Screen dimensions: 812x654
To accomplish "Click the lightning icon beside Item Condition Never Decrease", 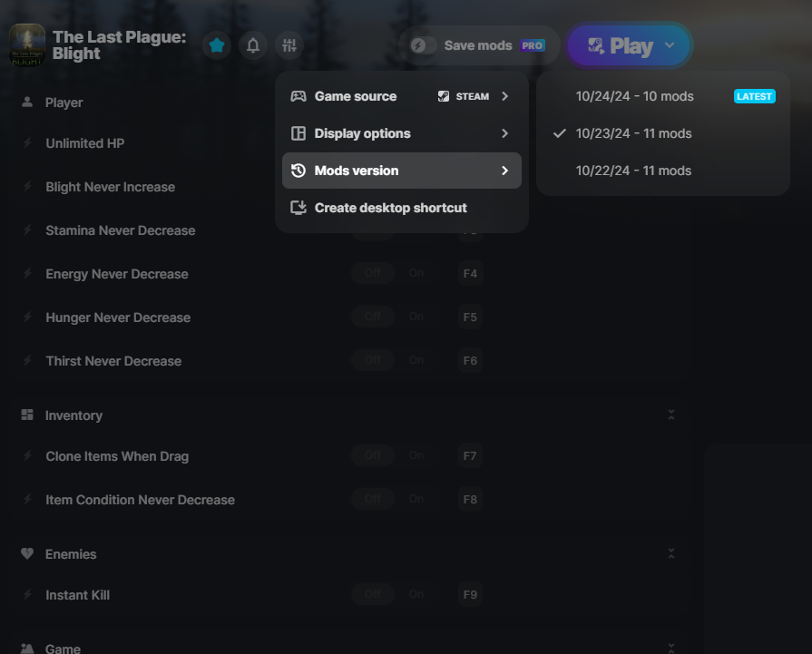I will [x=27, y=499].
